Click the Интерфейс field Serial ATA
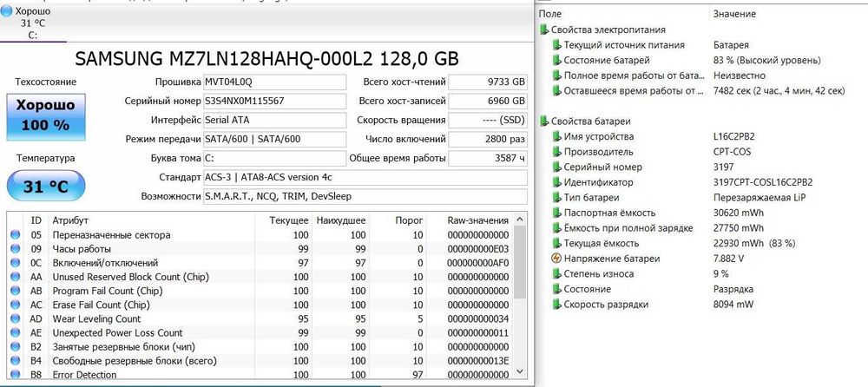868x387 pixels. click(x=274, y=120)
